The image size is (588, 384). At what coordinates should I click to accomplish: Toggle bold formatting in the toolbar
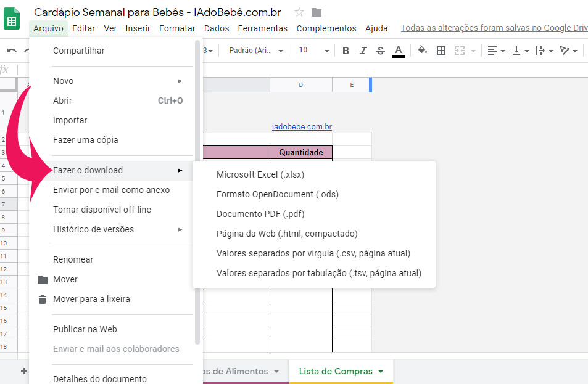coord(346,51)
